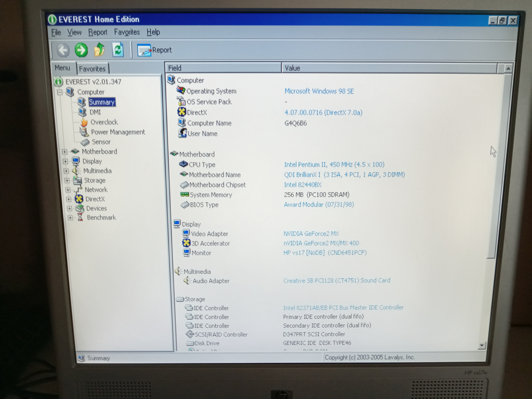
Task: Collapse the Computer tree node
Action: [60, 92]
